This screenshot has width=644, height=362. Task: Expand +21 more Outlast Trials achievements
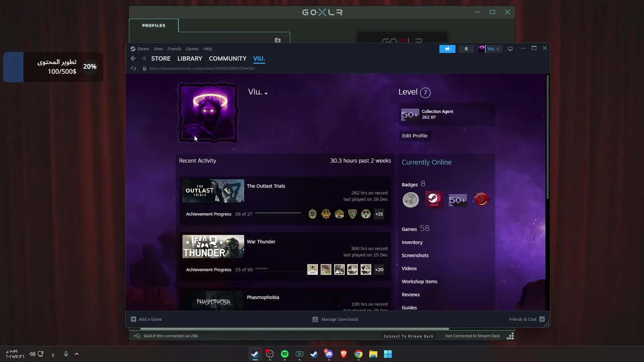tap(379, 214)
